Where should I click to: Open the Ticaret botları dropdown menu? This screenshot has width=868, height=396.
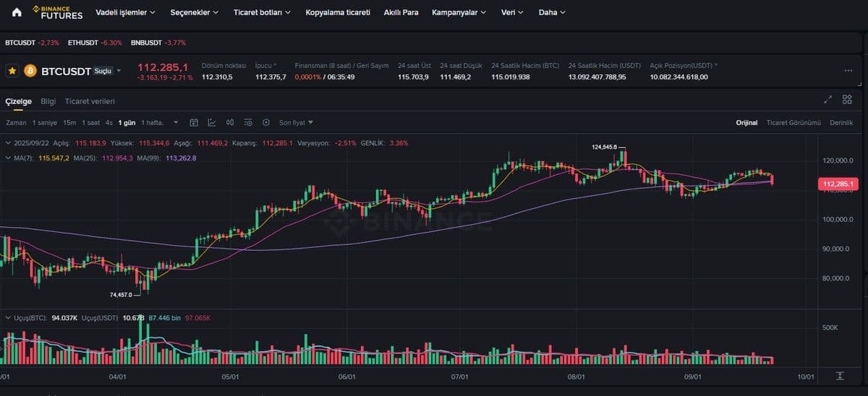point(262,12)
